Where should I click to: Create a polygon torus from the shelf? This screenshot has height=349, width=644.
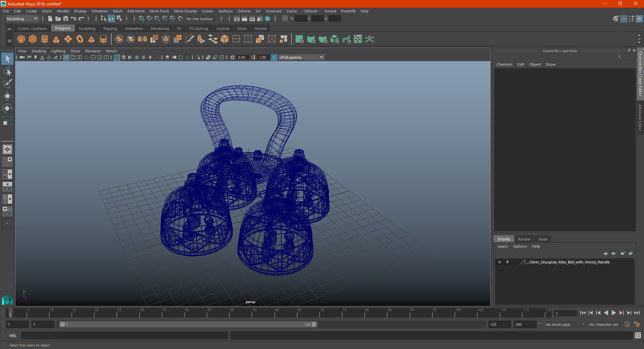[80, 39]
